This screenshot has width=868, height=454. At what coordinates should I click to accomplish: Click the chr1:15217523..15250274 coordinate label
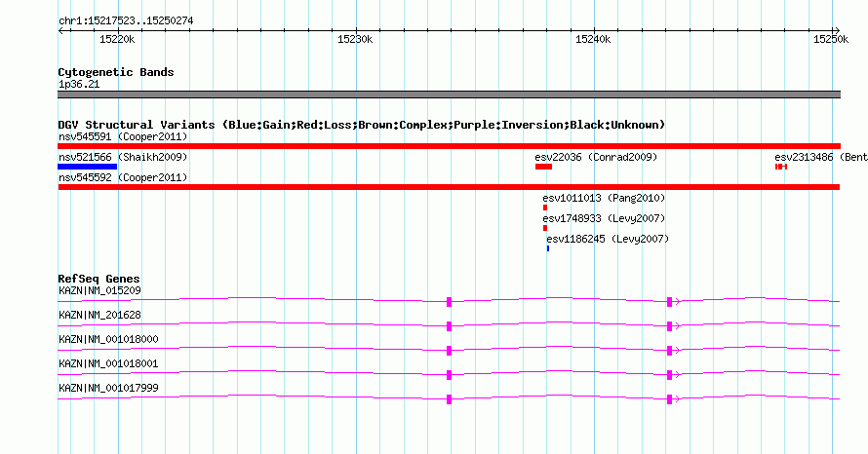point(126,21)
